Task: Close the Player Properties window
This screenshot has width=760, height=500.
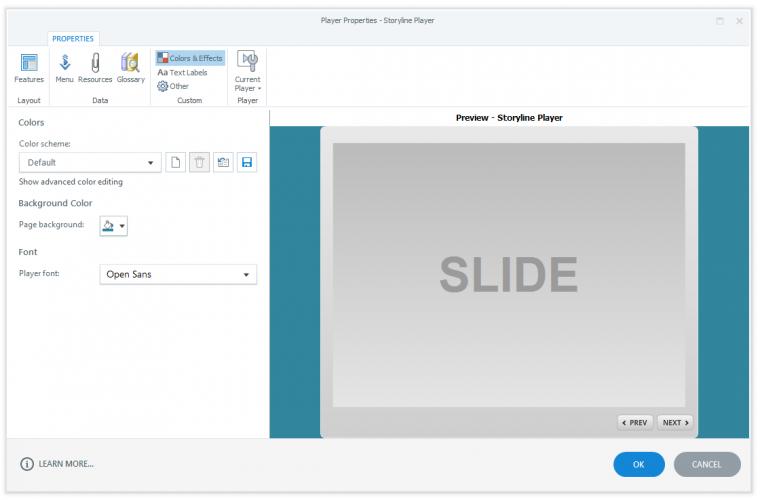Action: pos(739,21)
